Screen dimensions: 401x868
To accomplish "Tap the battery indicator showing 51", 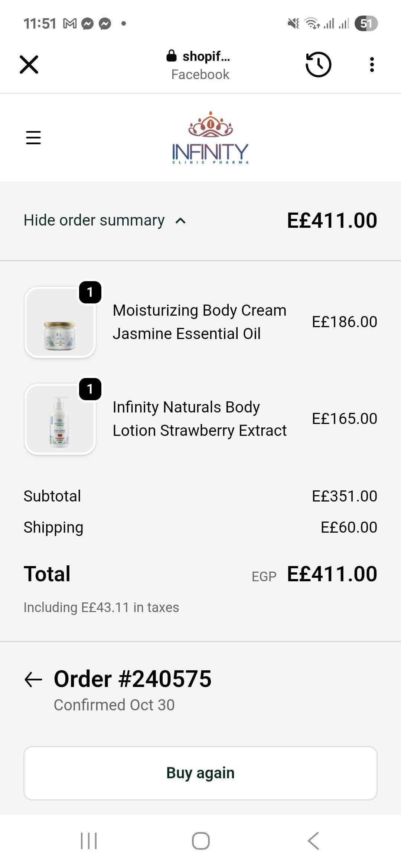I will 366,24.
